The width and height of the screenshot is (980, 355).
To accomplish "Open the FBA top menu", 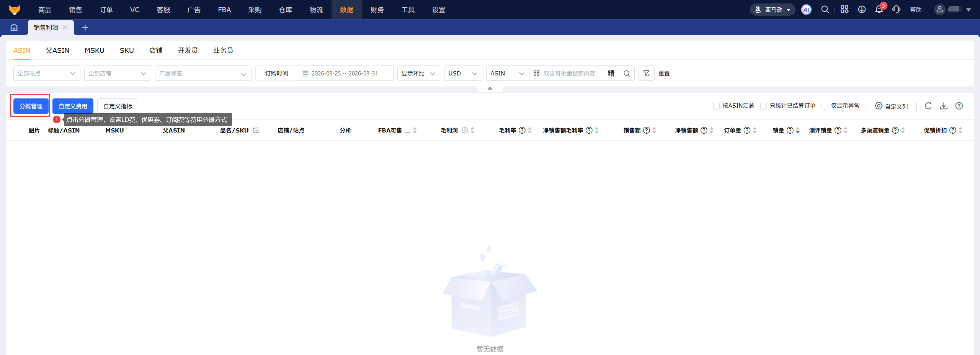I will point(224,10).
